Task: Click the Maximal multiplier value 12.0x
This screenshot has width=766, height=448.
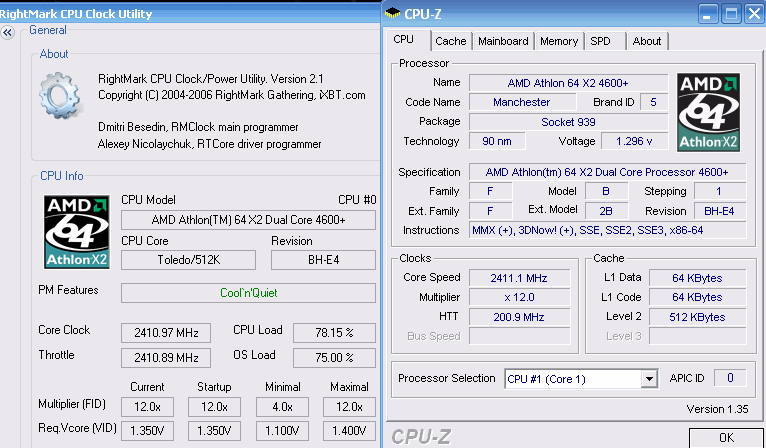Action: point(349,407)
